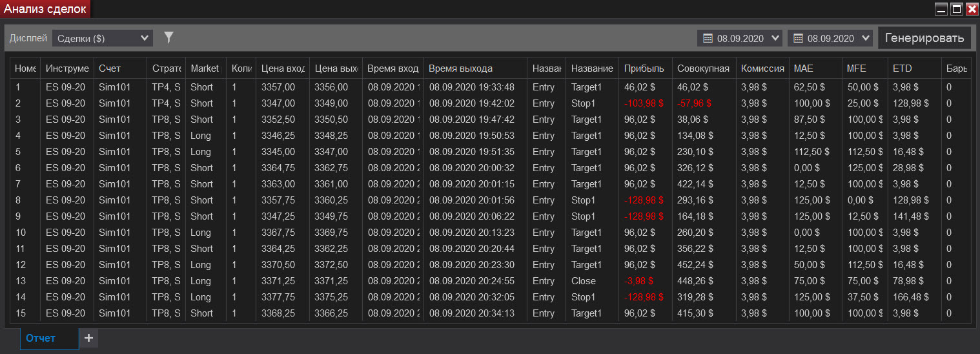Sort by Market column header
Image resolution: width=980 pixels, height=354 pixels.
pyautogui.click(x=205, y=68)
